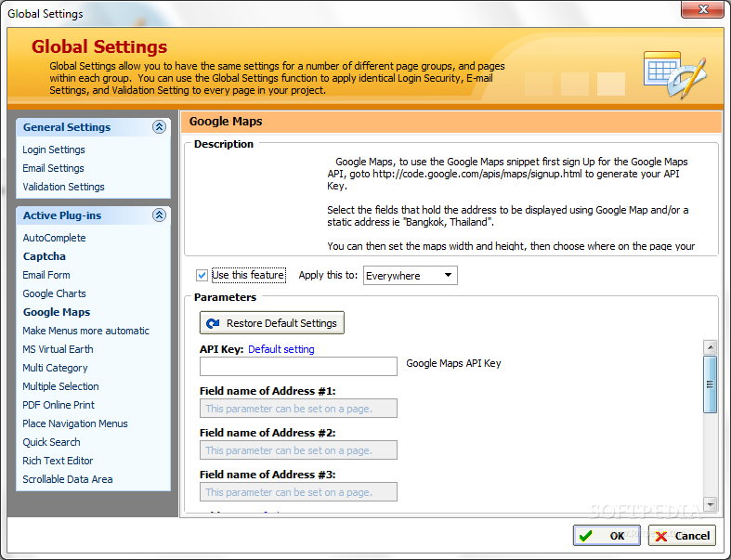Select the Quick Search plug-in
This screenshot has height=560, width=731.
pos(52,442)
